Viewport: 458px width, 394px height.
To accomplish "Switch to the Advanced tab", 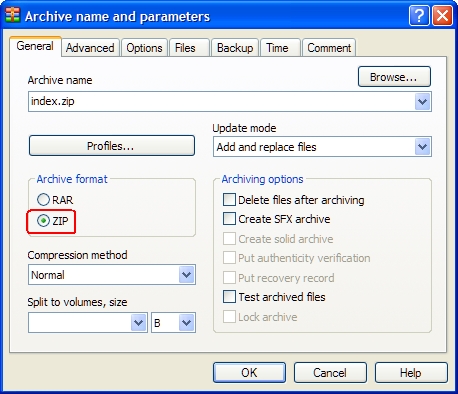I will (x=90, y=48).
